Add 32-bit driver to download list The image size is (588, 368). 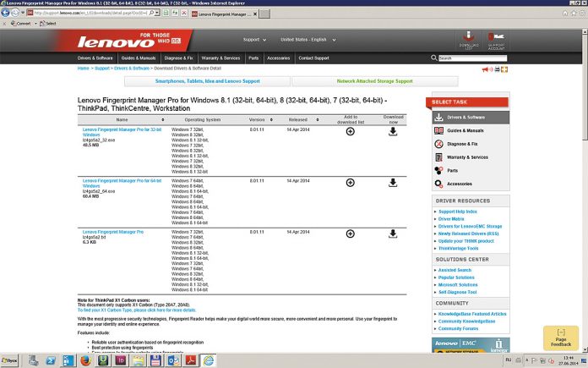point(351,132)
